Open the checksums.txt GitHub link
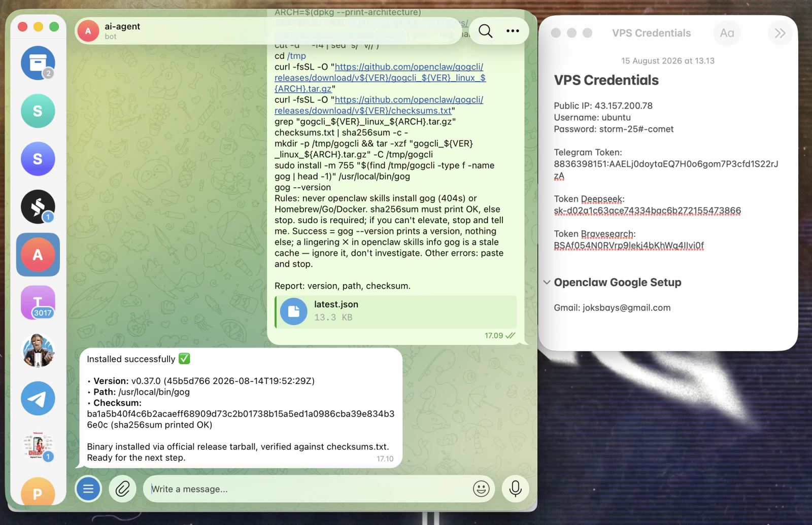Viewport: 812px width, 525px height. click(379, 105)
